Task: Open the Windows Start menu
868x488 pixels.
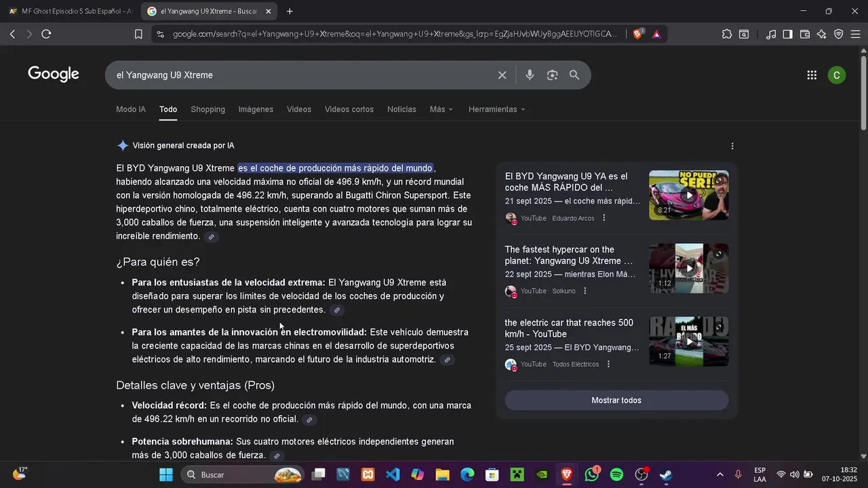Action: pos(166,474)
